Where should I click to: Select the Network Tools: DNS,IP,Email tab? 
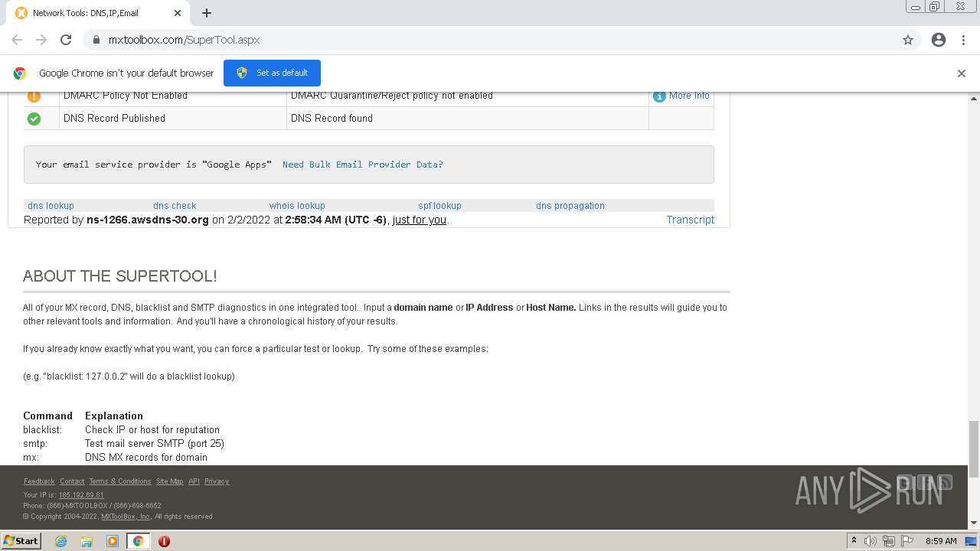click(x=98, y=13)
